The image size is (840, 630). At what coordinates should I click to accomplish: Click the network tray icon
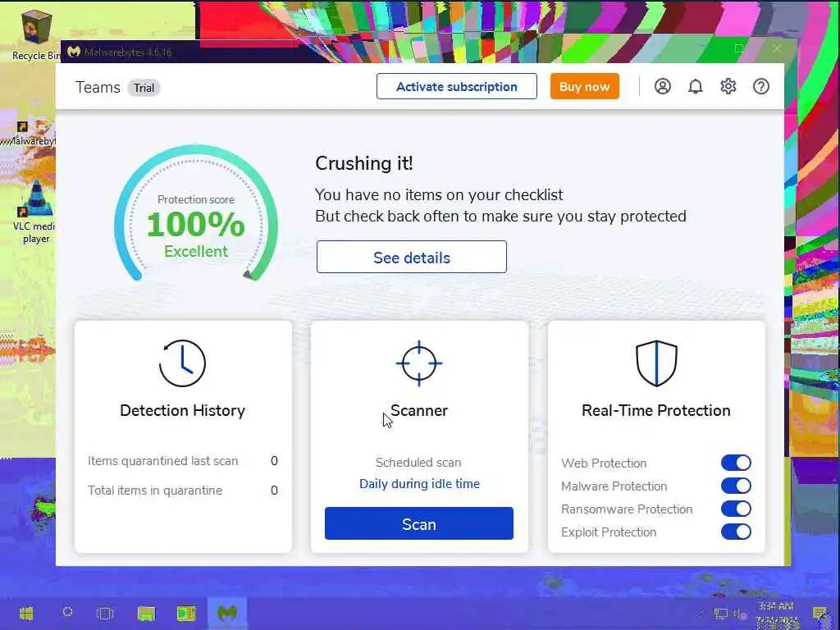tap(721, 614)
